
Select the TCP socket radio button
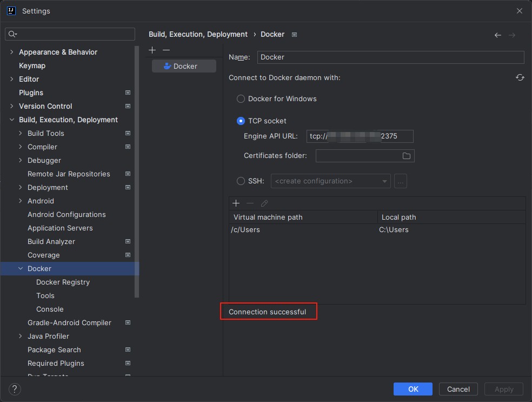241,121
